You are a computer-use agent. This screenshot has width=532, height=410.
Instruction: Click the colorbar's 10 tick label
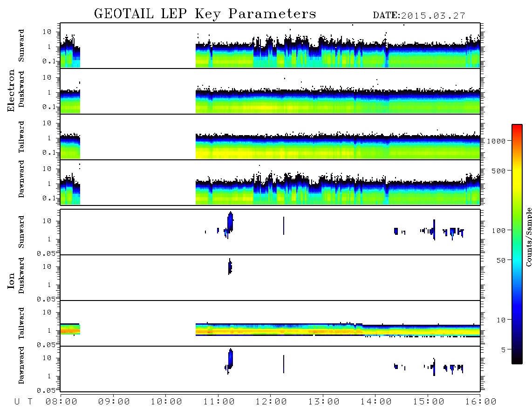[501, 320]
